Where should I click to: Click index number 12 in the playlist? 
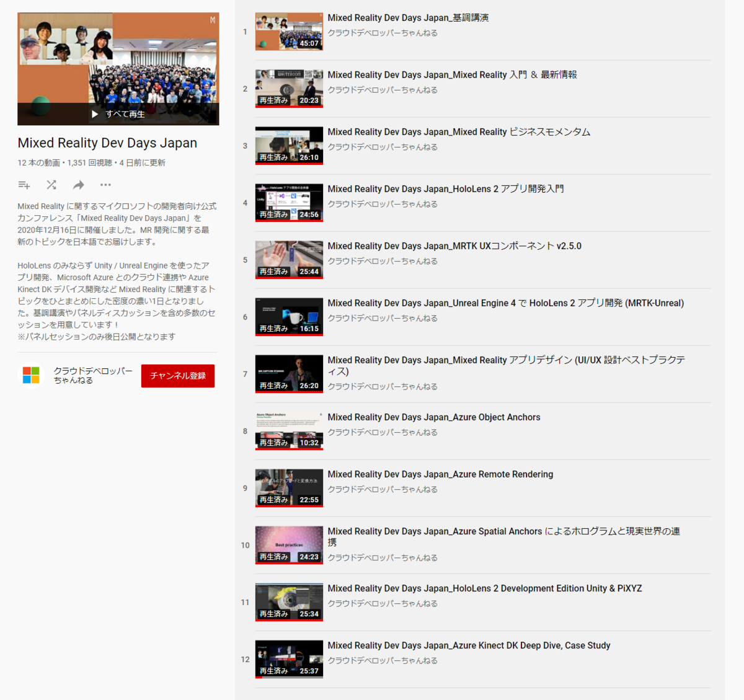(x=245, y=659)
